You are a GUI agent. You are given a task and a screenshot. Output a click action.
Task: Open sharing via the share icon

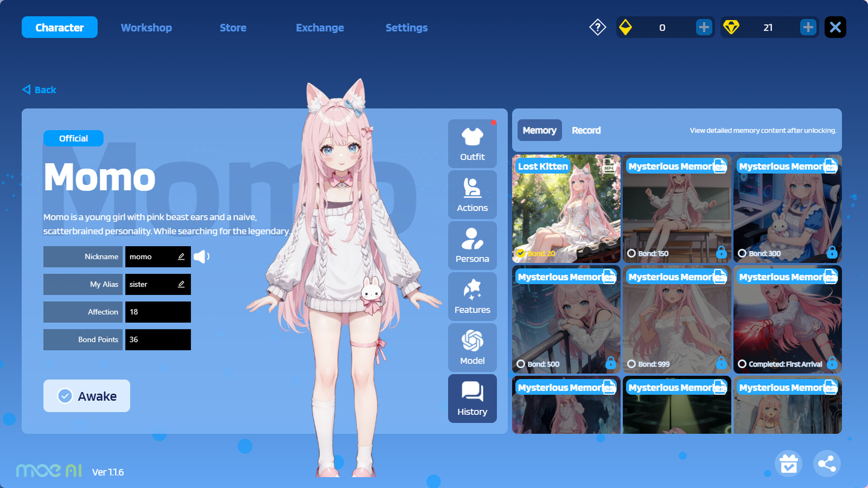click(827, 463)
